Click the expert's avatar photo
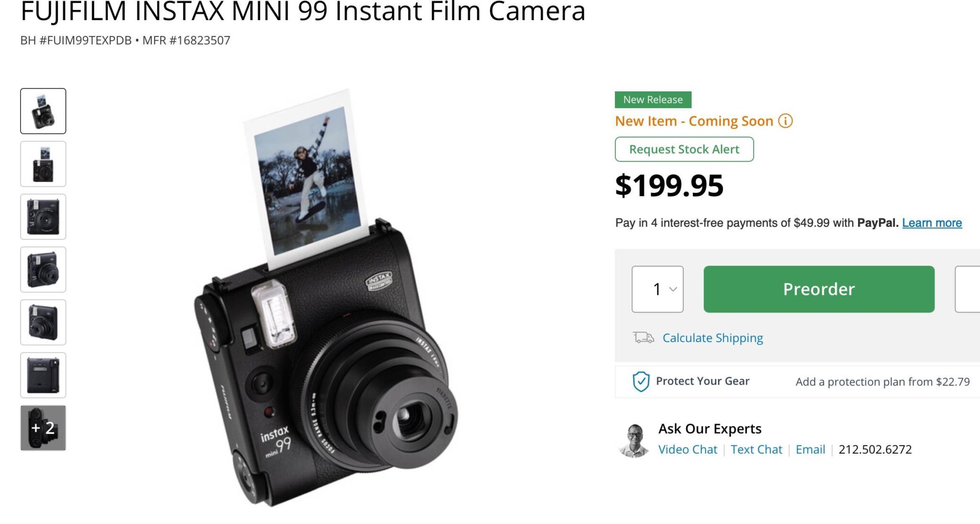Screen dimensions: 980x524 tap(634, 440)
